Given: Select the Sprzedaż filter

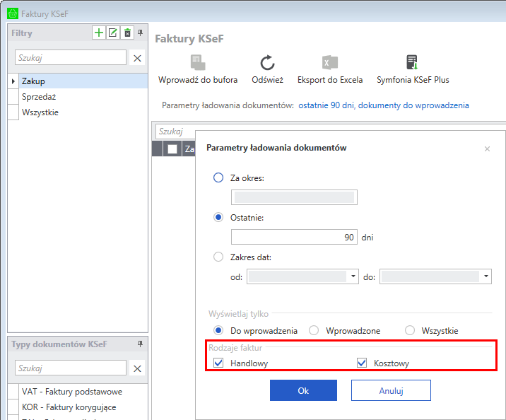Looking at the screenshot, I should coord(39,97).
